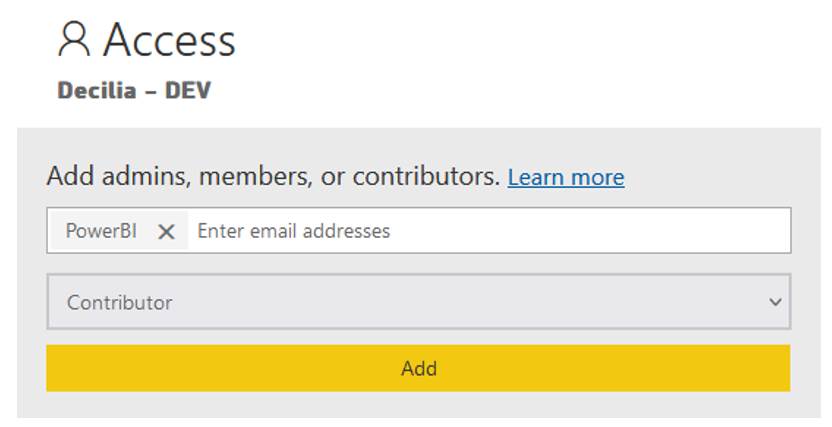Click the person icon beside Access
The image size is (832, 427).
(74, 39)
